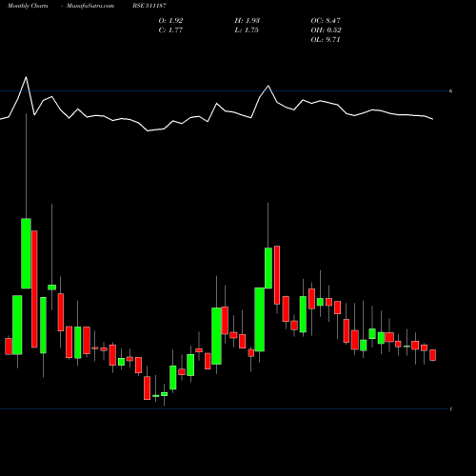
Task: Click the MunafaSutra.com label
Action: [90, 6]
